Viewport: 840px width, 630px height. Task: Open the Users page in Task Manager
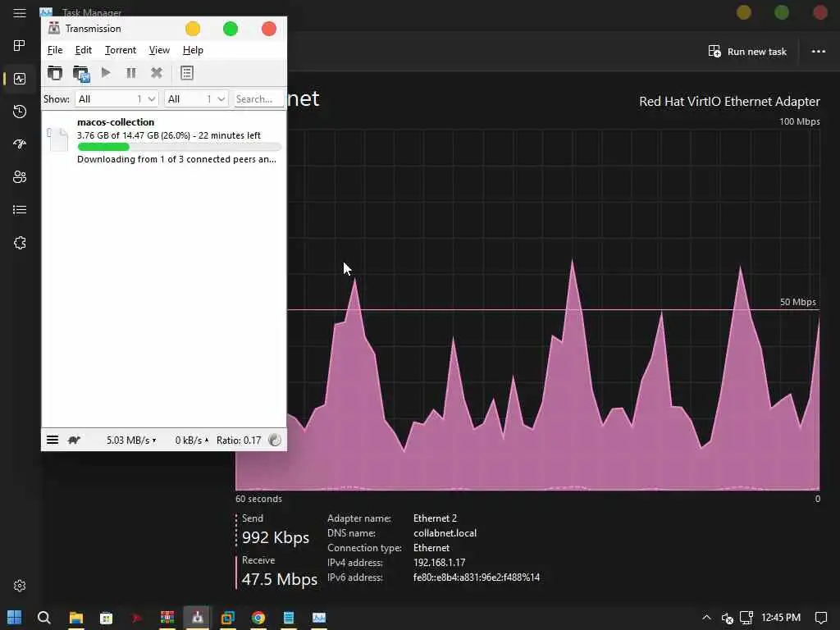[20, 177]
